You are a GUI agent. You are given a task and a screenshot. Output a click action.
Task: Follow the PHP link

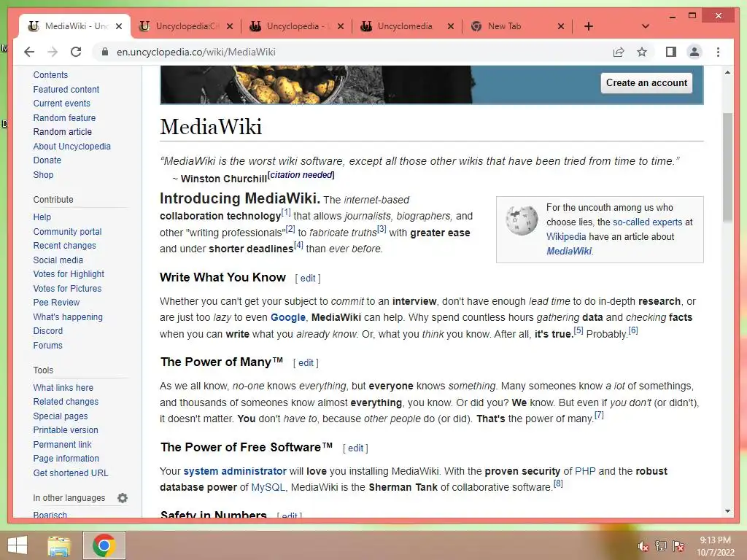pyautogui.click(x=585, y=471)
